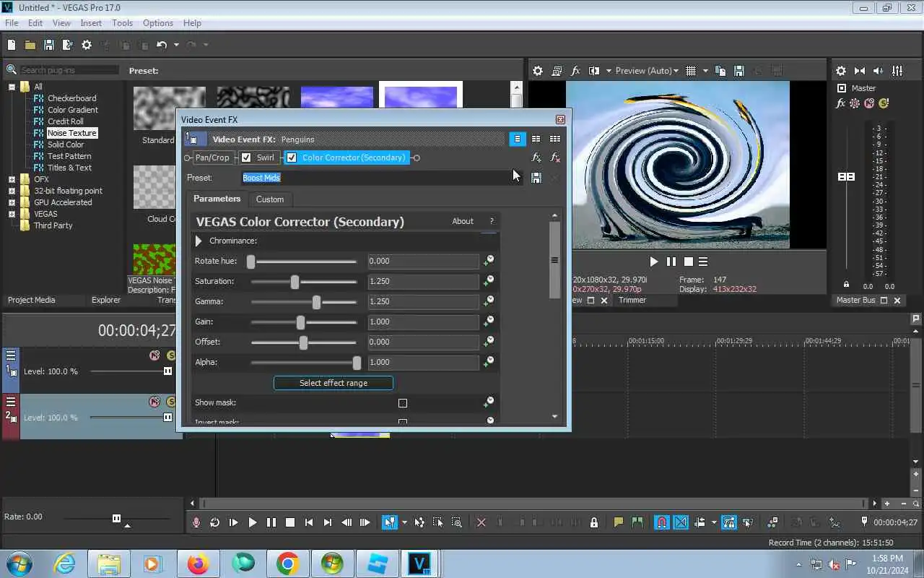Click the New project icon

tap(12, 45)
